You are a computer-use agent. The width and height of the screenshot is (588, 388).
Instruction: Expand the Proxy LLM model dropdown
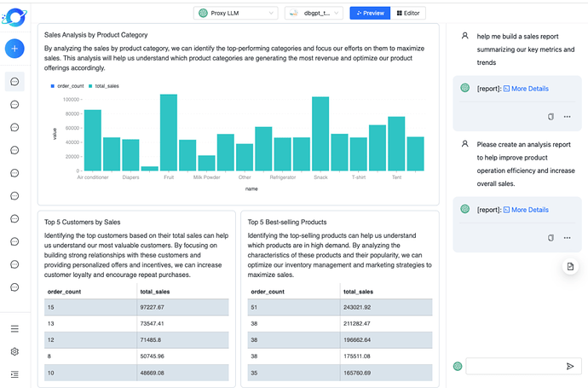(234, 13)
